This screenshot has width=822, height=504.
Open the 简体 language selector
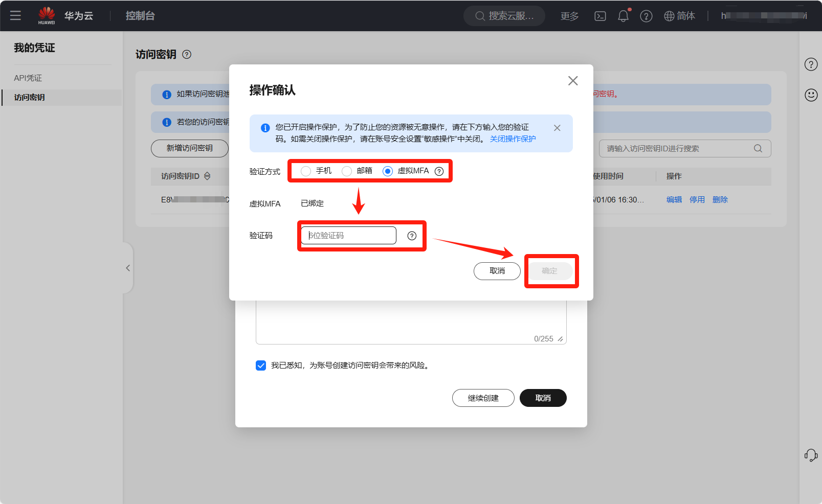(x=679, y=16)
